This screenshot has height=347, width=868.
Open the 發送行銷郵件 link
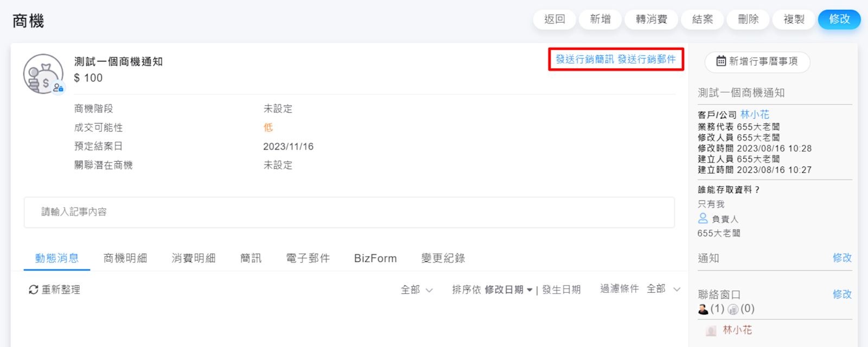point(647,60)
